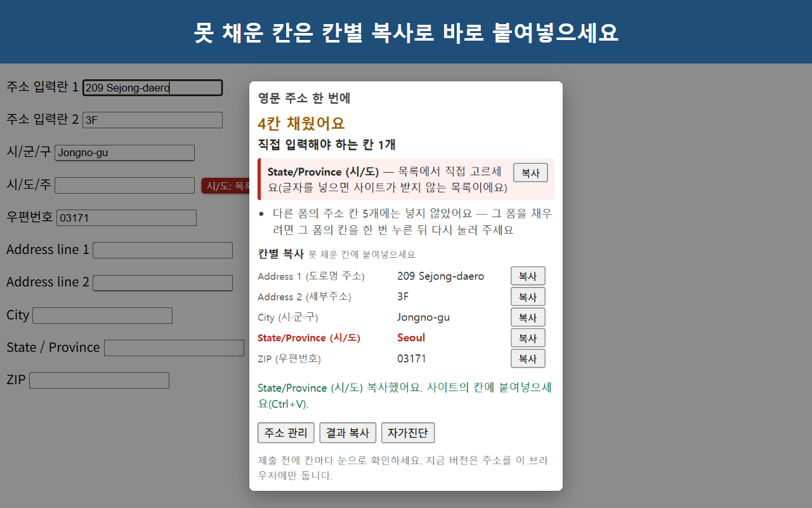Click the 복사 button in the red State/Province warning
This screenshot has width=812, height=508.
(530, 173)
